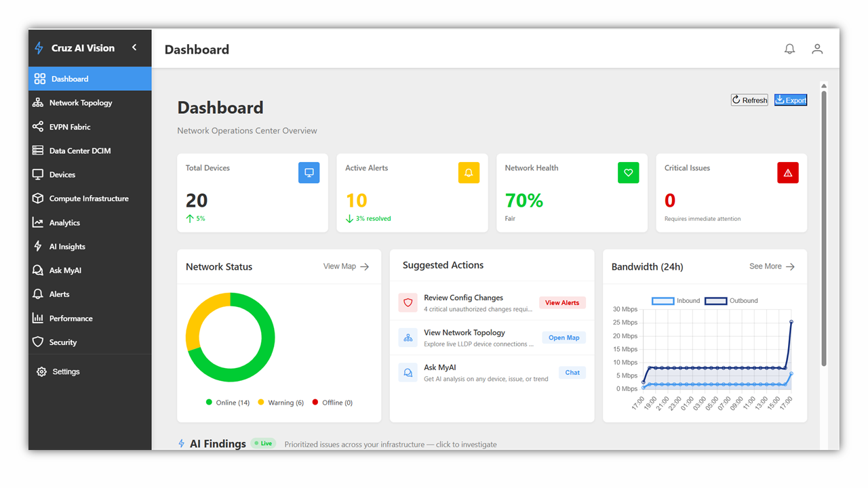Screen dimensions: 868x488
Task: Toggle the Live indicator on AI Findings
Action: [263, 443]
